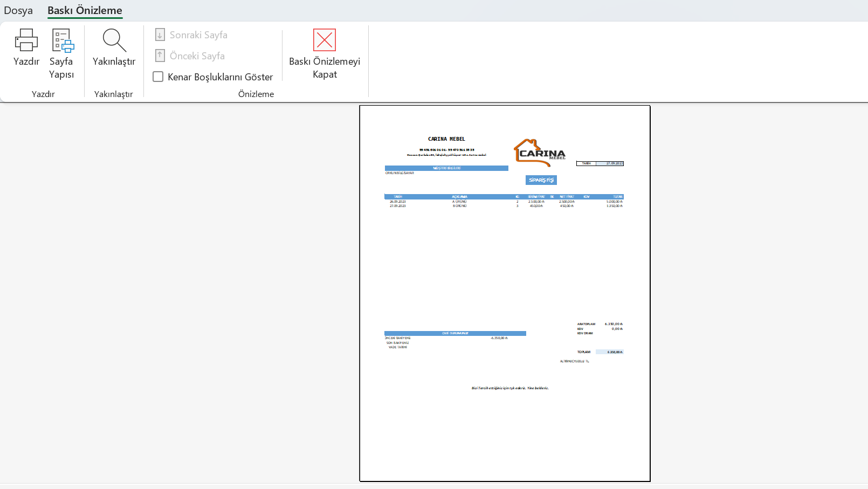
Task: Click the Yazdır printer icon
Action: [x=26, y=39]
